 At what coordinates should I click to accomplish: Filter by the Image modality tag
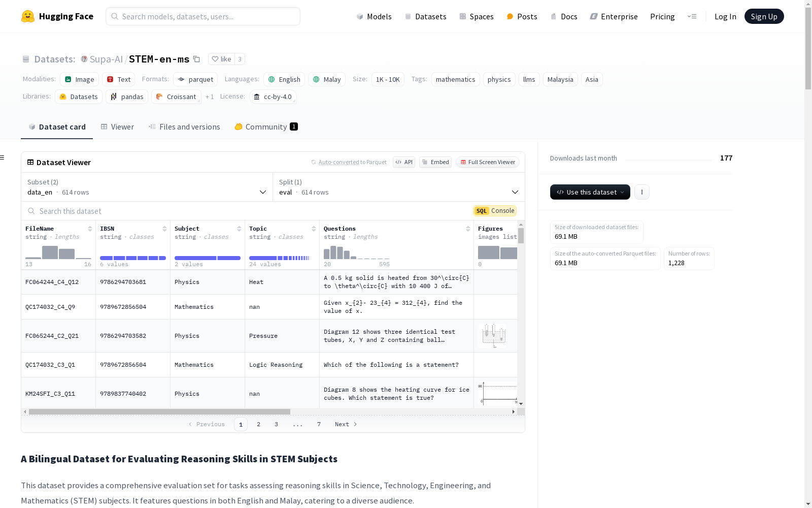click(80, 79)
